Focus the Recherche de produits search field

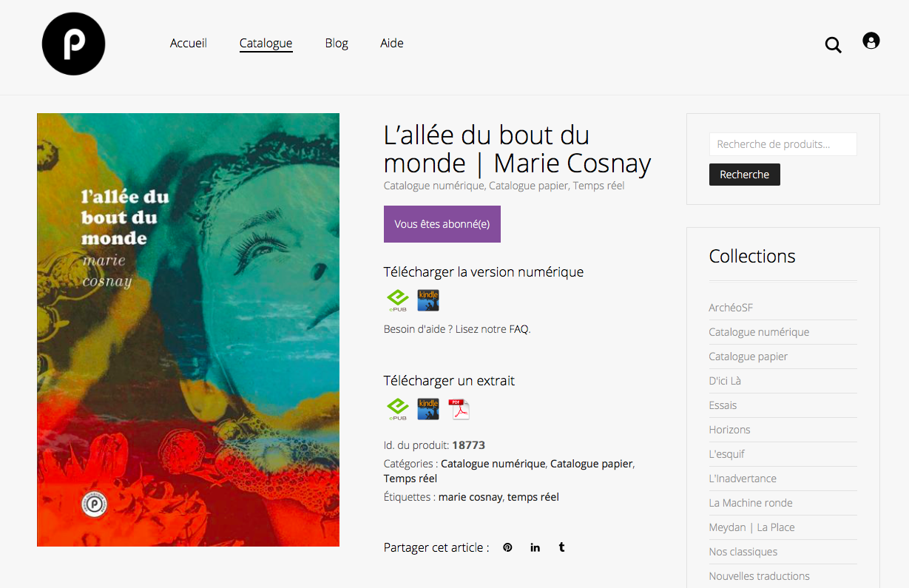tap(783, 144)
